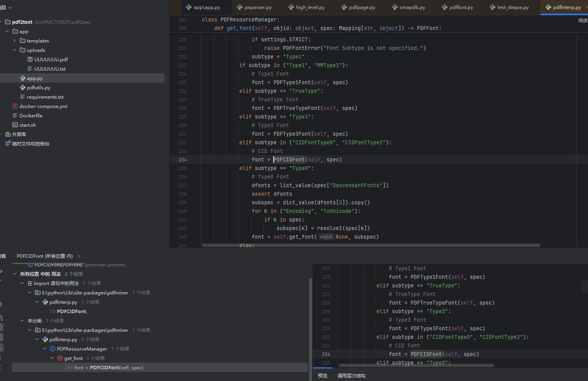Switch to the pdffont.py editor tab
This screenshot has height=381, width=588.
(457, 7)
